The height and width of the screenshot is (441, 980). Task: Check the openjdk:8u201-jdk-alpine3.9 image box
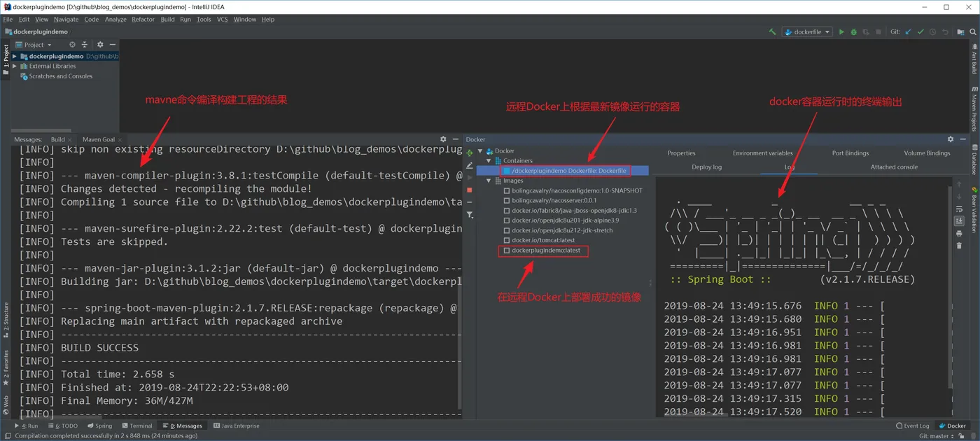pyautogui.click(x=507, y=220)
